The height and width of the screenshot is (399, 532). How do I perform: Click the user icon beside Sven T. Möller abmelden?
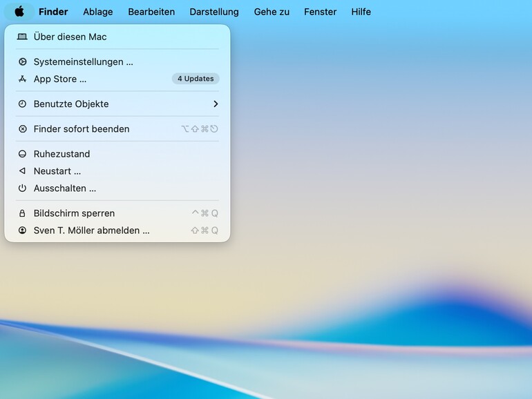click(22, 231)
